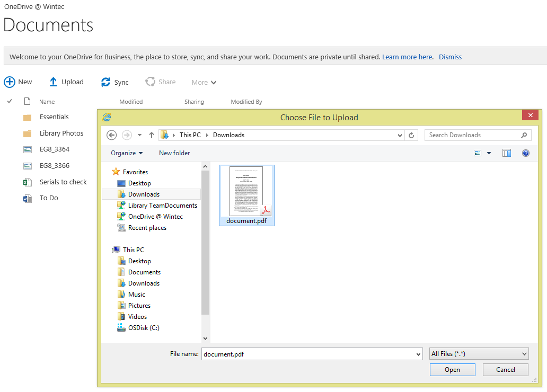Click the Upload arrow icon
This screenshot has height=392, width=547.
53,82
